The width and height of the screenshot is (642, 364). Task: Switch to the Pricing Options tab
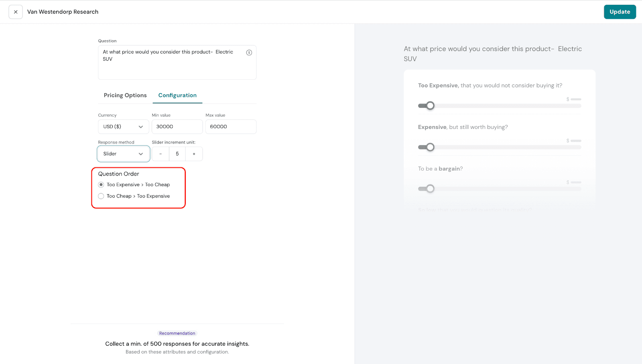point(125,95)
